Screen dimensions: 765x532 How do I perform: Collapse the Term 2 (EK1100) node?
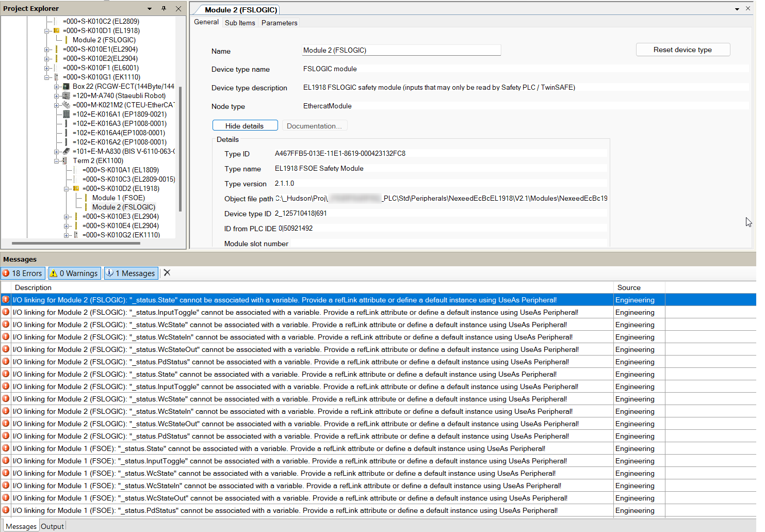coord(56,161)
